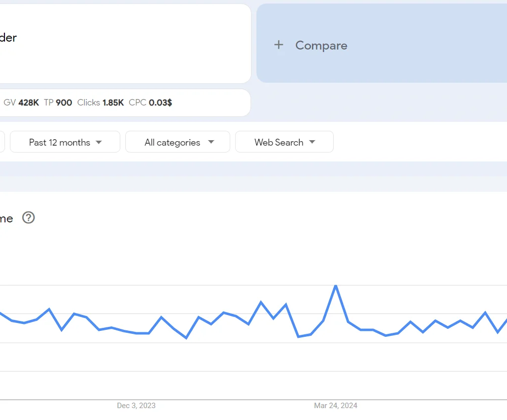Click the Mar 24, 2024 timeline label
The height and width of the screenshot is (420, 507).
pyautogui.click(x=336, y=406)
